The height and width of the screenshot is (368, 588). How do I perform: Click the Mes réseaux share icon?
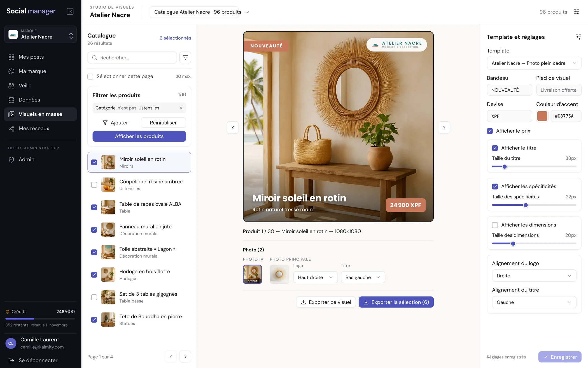11,128
